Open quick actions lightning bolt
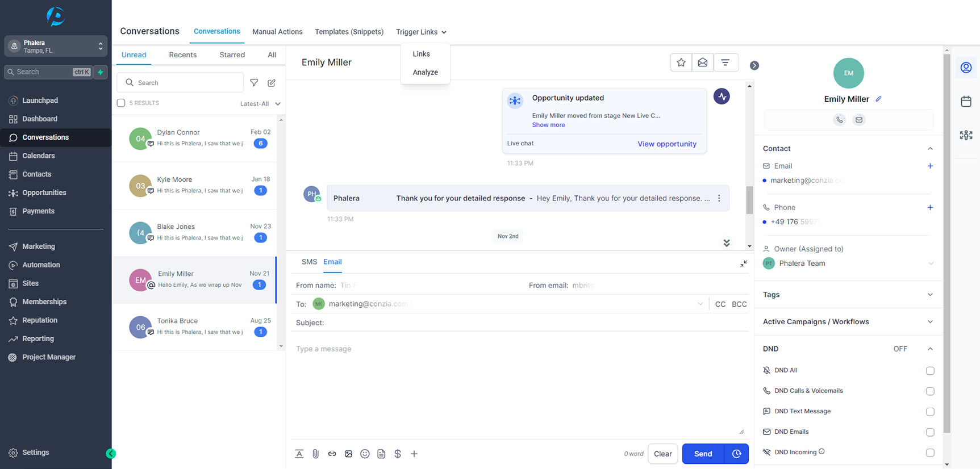This screenshot has height=469, width=980. tap(101, 72)
